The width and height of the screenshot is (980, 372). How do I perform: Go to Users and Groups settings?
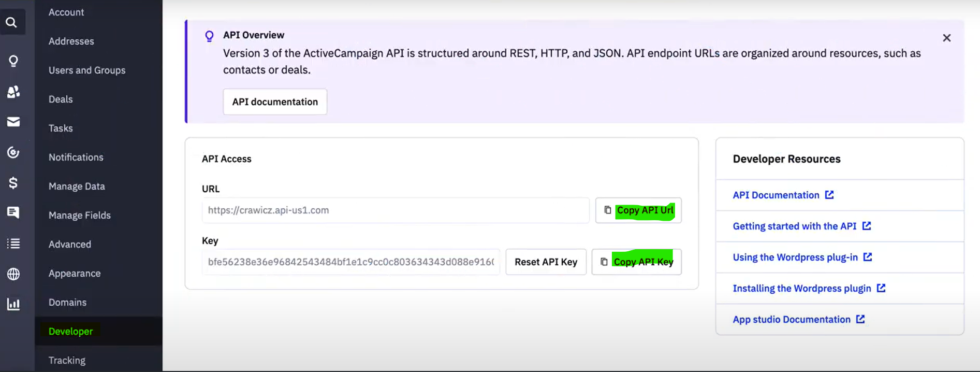click(x=87, y=70)
